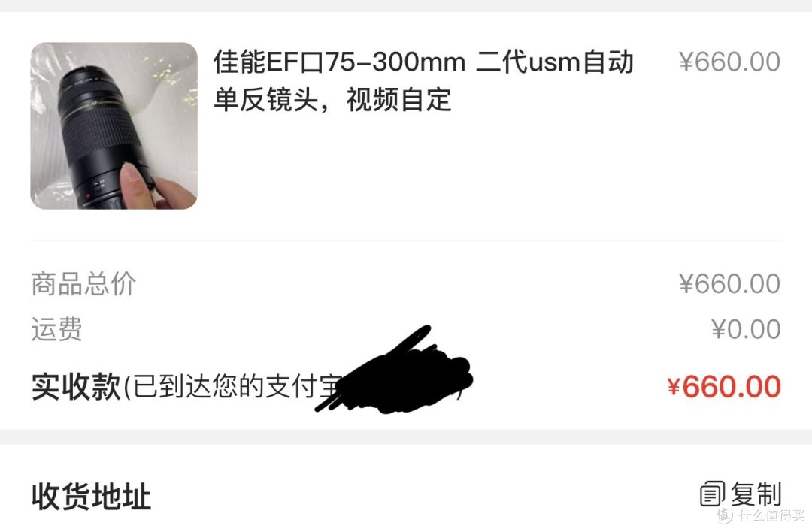Click the gray band above 收货地址 section
Image resolution: width=812 pixels, height=532 pixels.
point(406,437)
